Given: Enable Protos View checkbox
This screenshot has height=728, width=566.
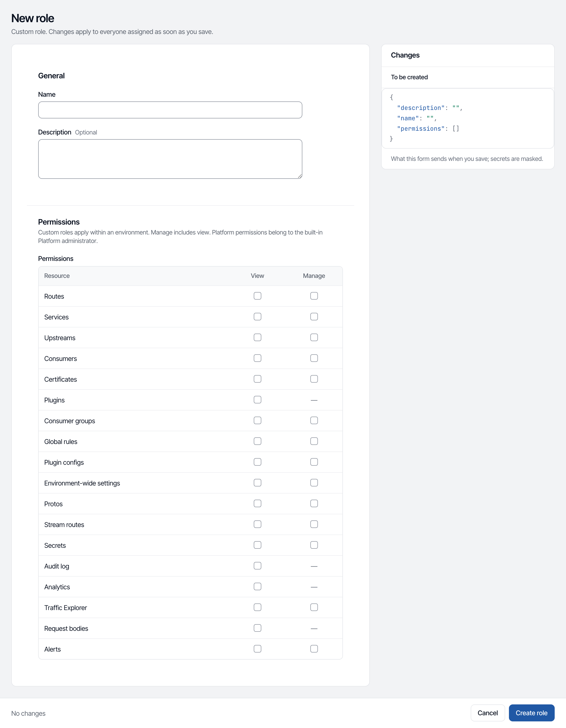Looking at the screenshot, I should coord(257,503).
